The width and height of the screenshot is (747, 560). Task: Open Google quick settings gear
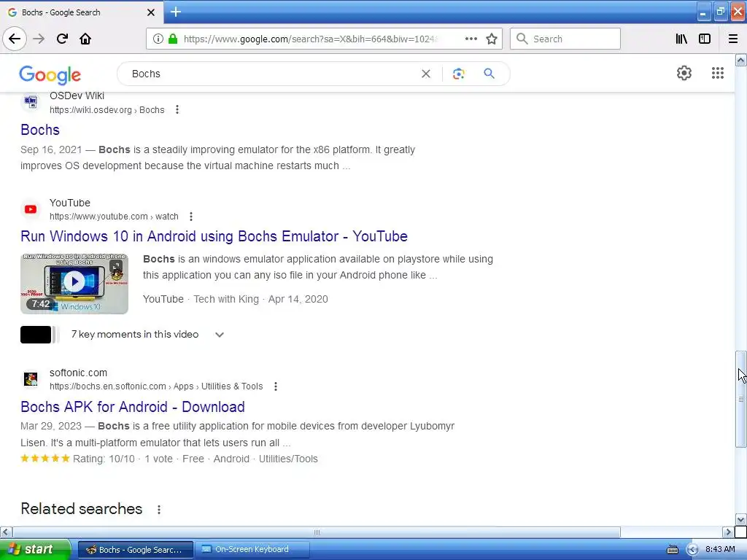coord(684,73)
